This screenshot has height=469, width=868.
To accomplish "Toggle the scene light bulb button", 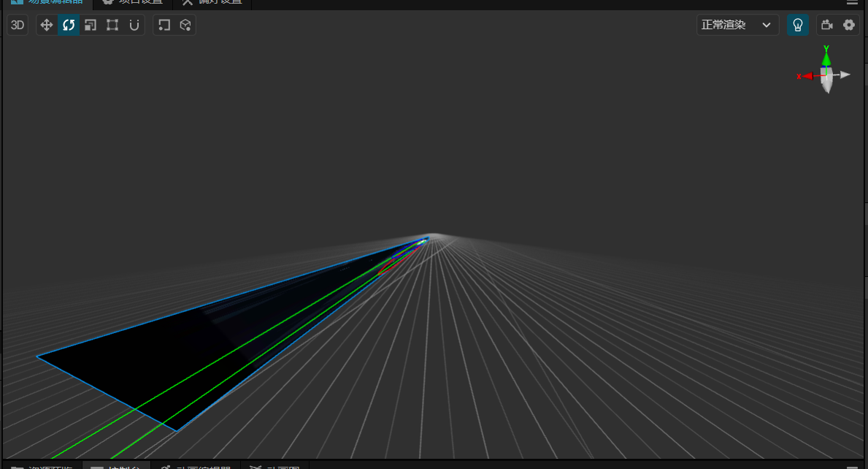I will coord(798,25).
